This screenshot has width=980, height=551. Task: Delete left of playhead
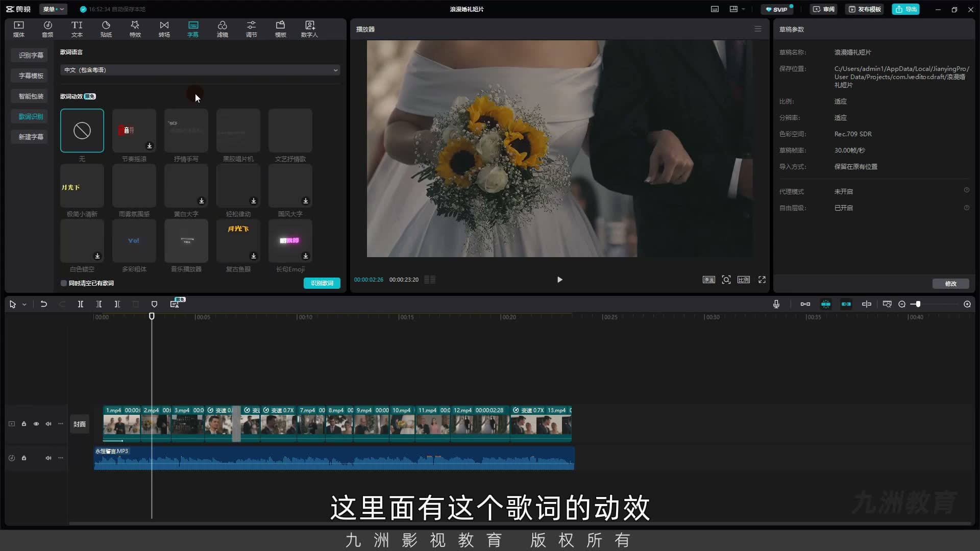pos(99,304)
